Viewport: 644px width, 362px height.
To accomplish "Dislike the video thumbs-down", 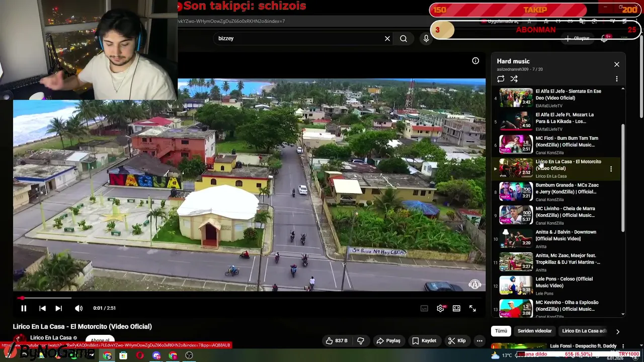I will click(x=361, y=341).
